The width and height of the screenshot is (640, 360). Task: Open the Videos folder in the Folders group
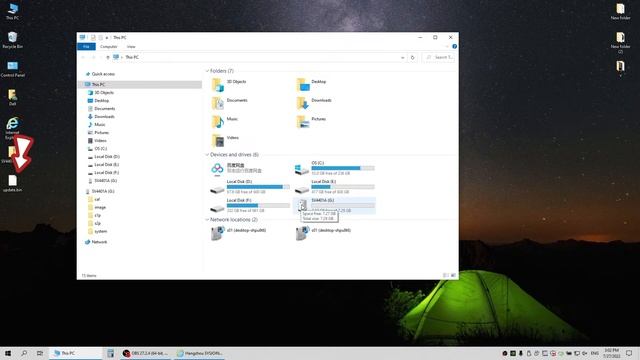[225, 140]
